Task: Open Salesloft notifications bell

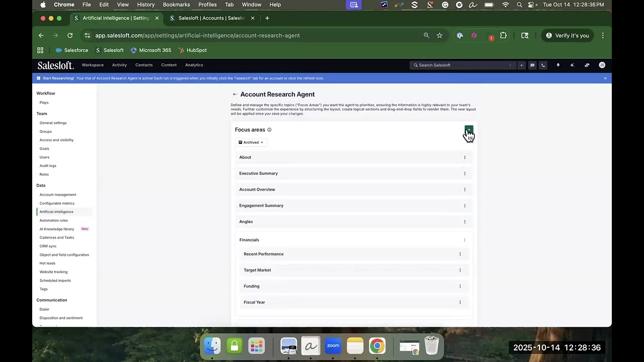Action: coord(558,65)
